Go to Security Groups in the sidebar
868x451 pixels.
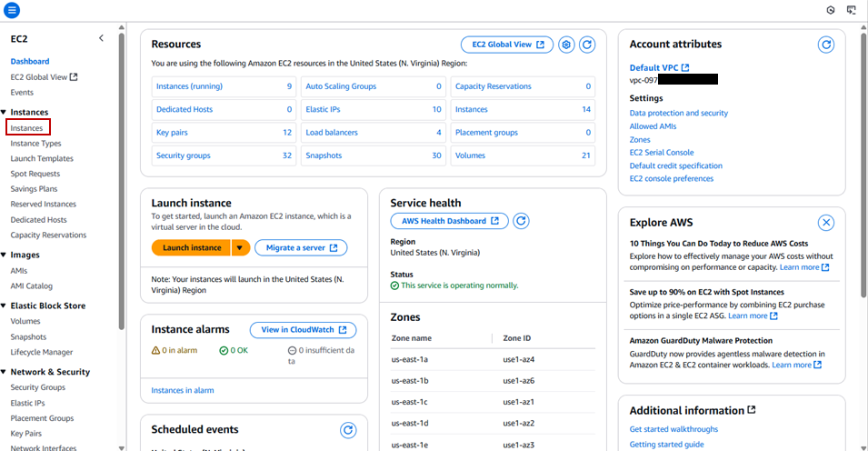point(37,387)
